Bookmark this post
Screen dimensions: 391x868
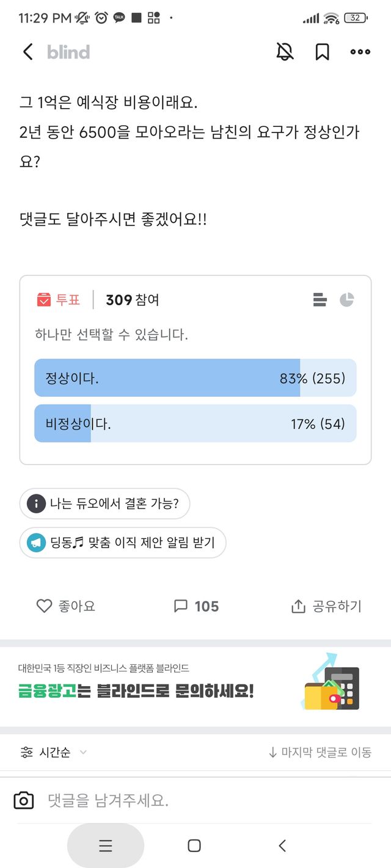click(322, 52)
